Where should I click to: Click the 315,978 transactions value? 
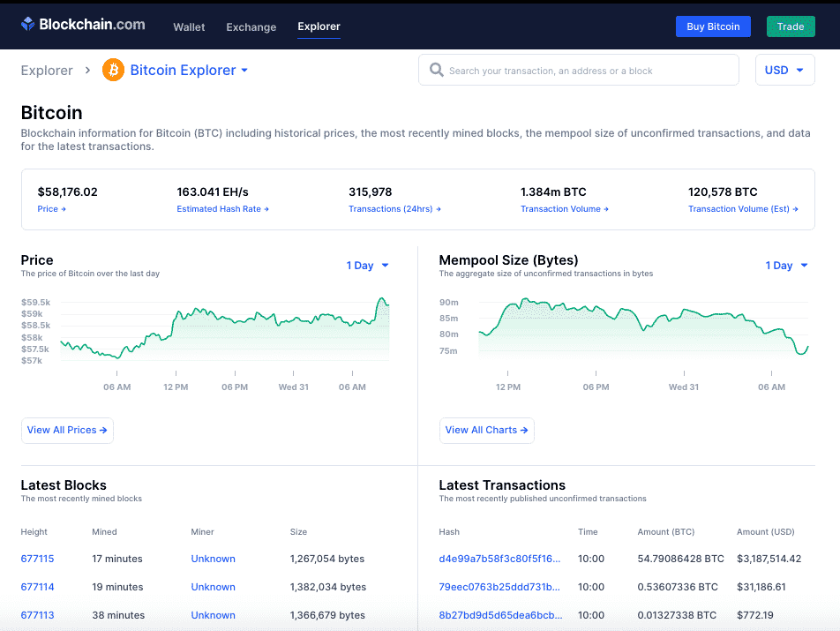pyautogui.click(x=371, y=192)
